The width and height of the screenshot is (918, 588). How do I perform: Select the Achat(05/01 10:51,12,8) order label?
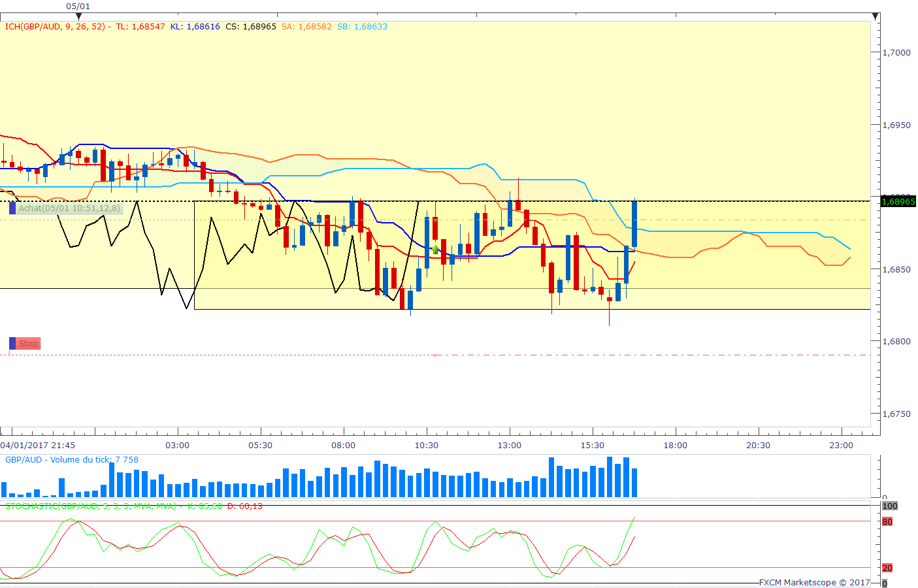point(69,208)
